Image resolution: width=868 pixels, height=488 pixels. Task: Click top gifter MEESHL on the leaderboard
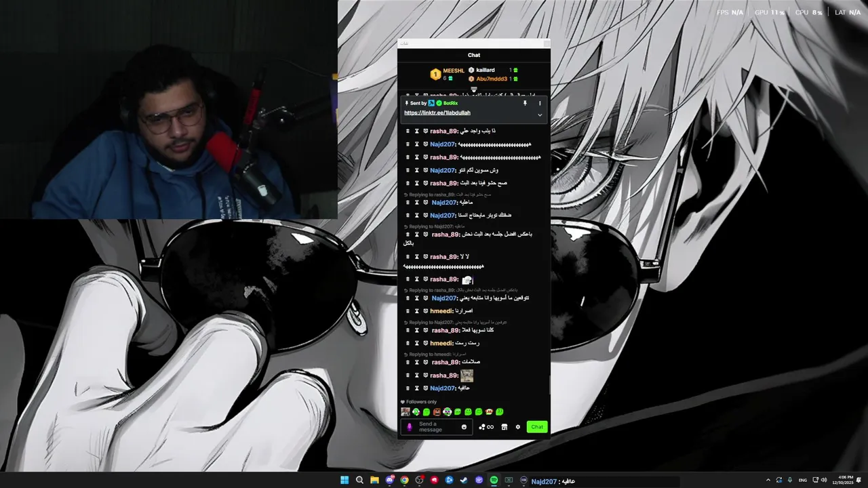(454, 70)
